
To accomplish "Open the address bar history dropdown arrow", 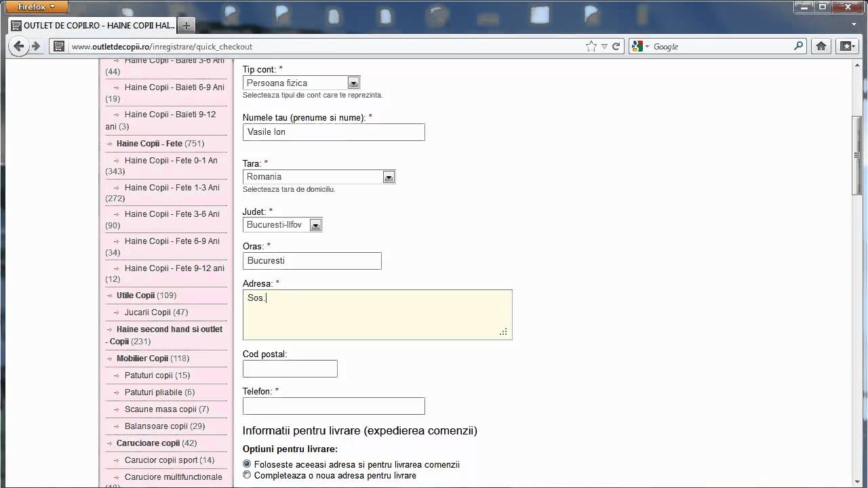I will click(x=604, y=46).
